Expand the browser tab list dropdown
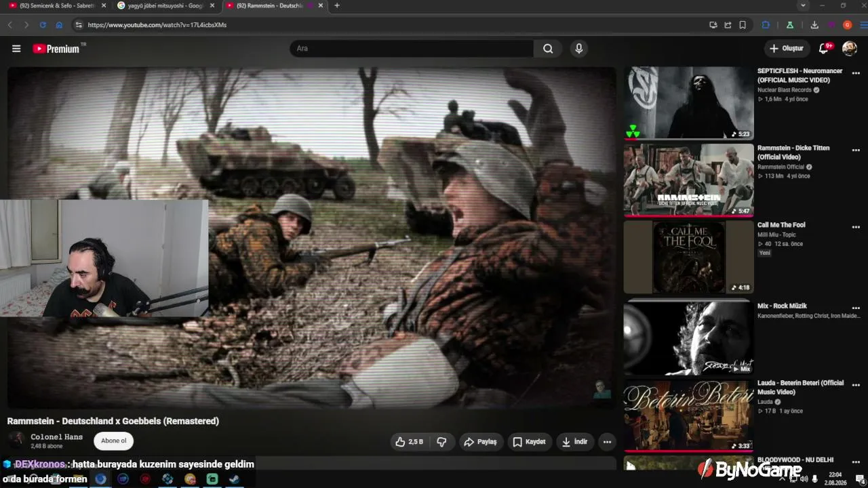This screenshot has width=868, height=488. point(803,5)
